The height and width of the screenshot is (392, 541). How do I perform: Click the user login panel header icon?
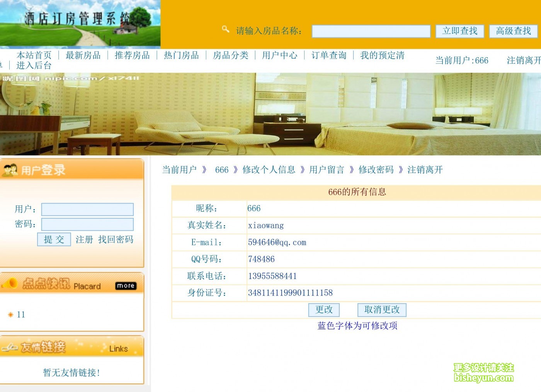tap(10, 169)
